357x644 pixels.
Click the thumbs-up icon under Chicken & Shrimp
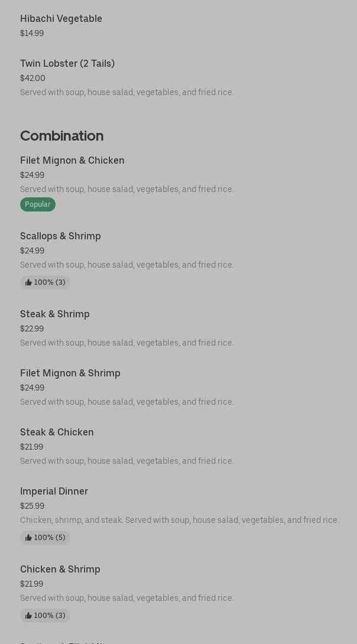click(28, 616)
